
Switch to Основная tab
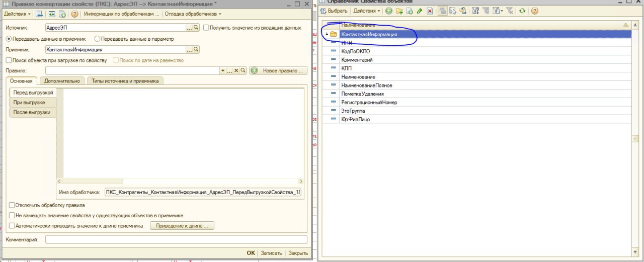[x=21, y=80]
